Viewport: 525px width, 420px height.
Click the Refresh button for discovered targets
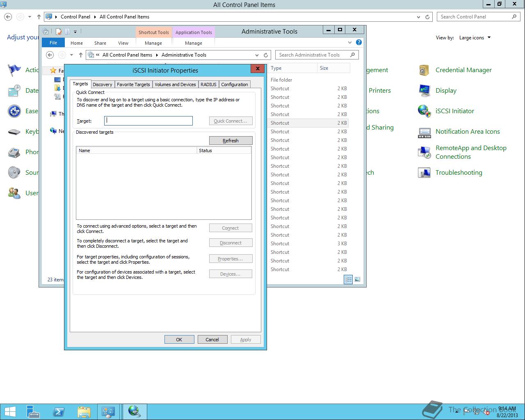pyautogui.click(x=231, y=141)
